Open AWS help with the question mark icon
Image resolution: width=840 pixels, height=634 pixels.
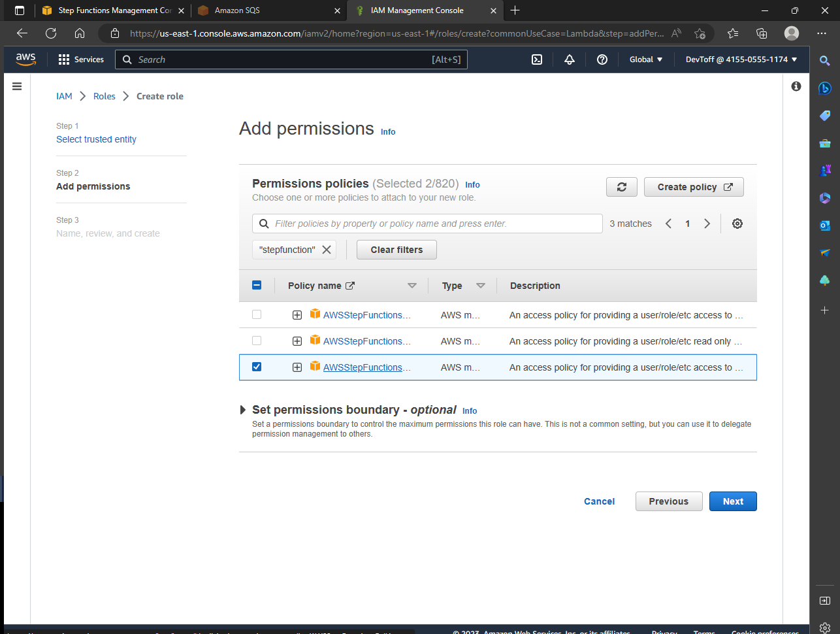(602, 59)
